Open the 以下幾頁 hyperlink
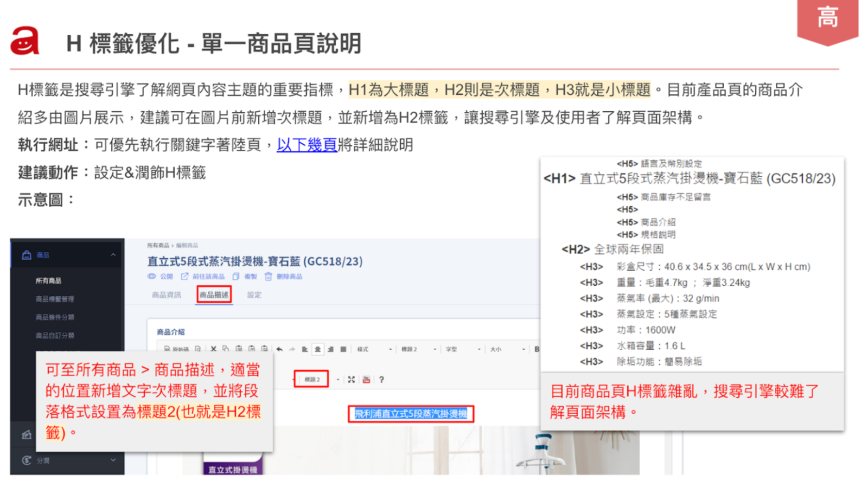Image resolution: width=868 pixels, height=494 pixels. (x=307, y=145)
